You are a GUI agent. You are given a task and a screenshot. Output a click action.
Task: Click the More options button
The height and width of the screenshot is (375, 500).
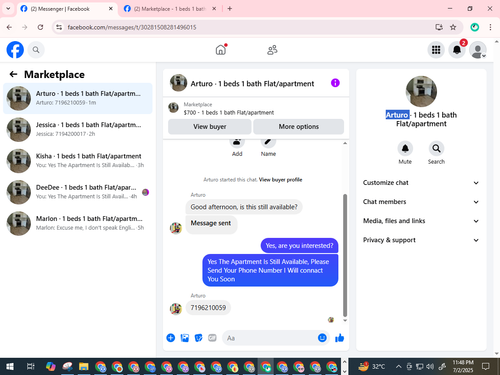click(299, 127)
